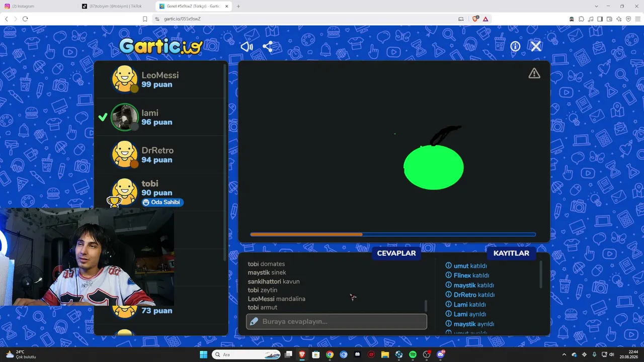Report the drawing with the warning icon
This screenshot has width=644, height=362.
tap(534, 73)
